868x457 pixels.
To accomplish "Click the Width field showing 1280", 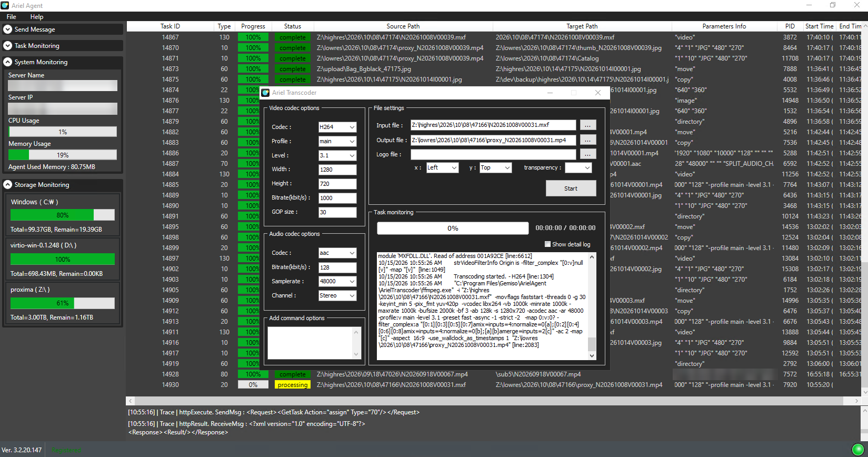I will [337, 170].
